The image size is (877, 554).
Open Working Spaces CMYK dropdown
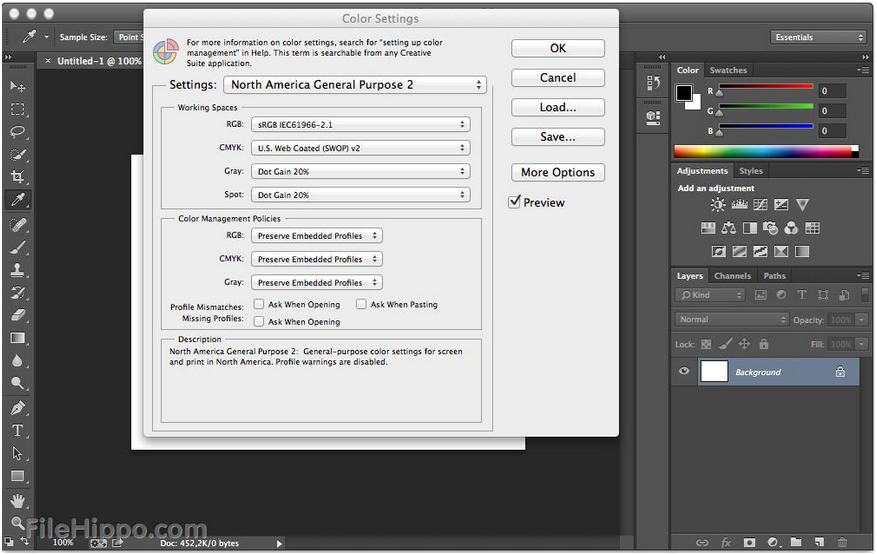click(x=360, y=148)
